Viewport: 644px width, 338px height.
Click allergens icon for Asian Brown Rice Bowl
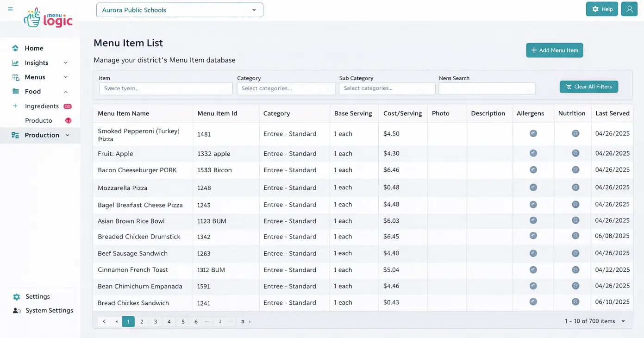(533, 220)
